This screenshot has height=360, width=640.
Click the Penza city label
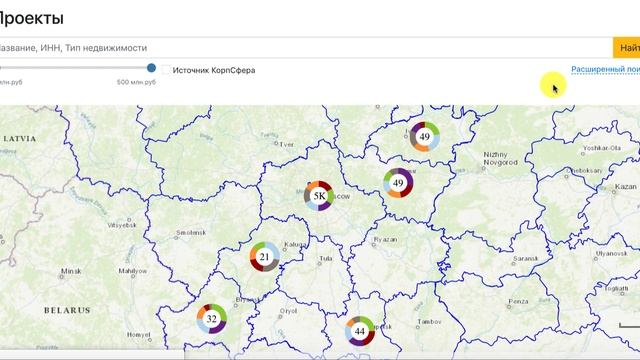coord(518,302)
